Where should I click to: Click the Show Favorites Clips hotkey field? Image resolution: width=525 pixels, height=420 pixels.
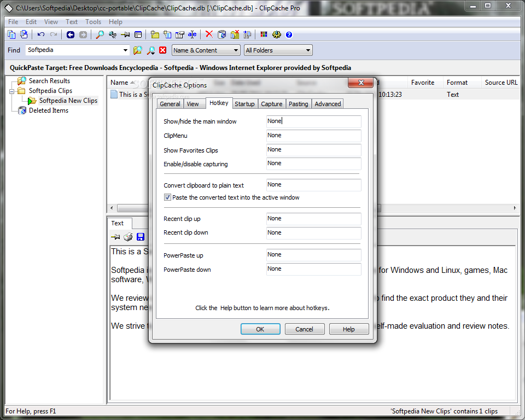pyautogui.click(x=314, y=150)
